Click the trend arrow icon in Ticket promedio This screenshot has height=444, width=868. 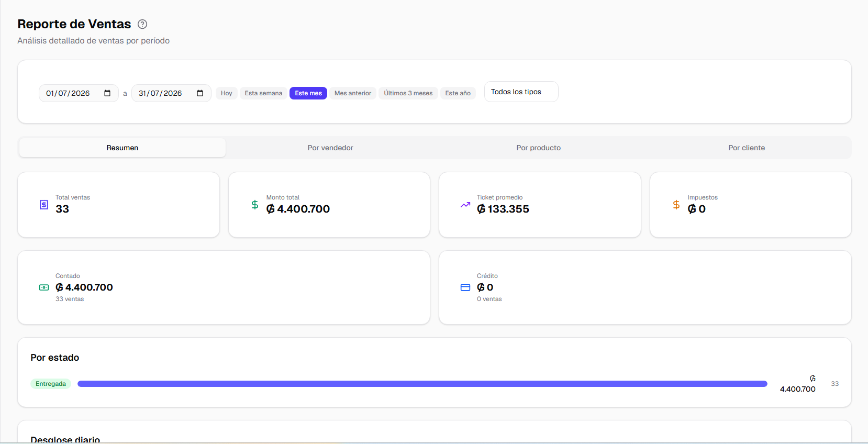pyautogui.click(x=465, y=205)
